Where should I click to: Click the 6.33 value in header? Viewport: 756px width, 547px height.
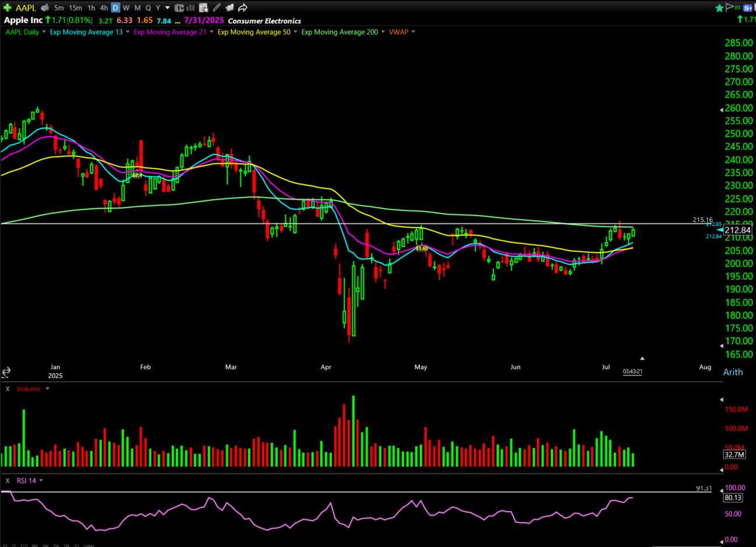click(x=125, y=20)
